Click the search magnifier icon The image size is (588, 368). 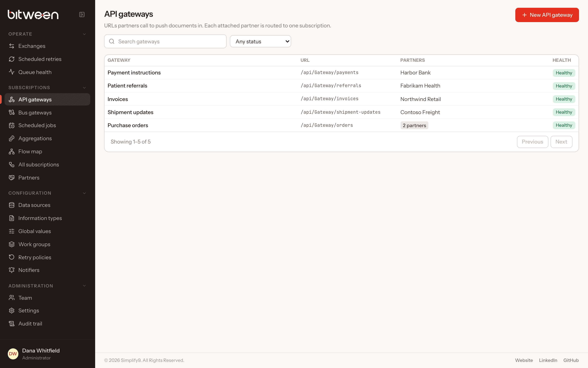click(112, 41)
